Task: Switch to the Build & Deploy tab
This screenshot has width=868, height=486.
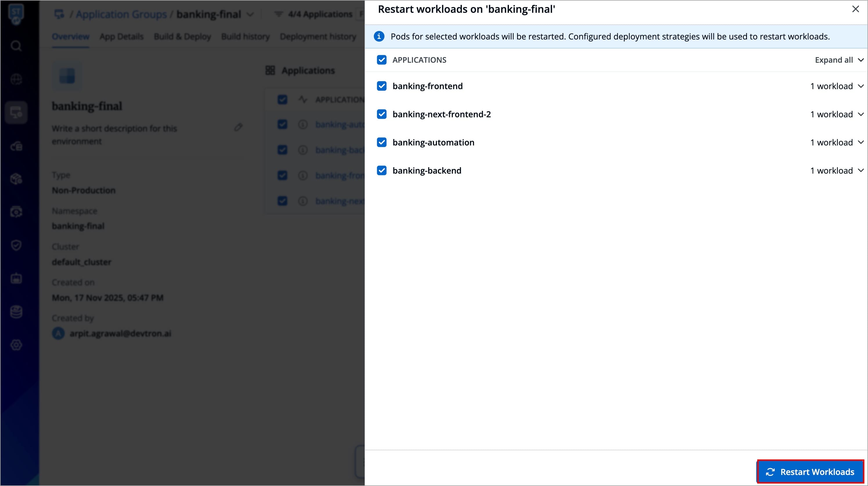Action: 182,36
